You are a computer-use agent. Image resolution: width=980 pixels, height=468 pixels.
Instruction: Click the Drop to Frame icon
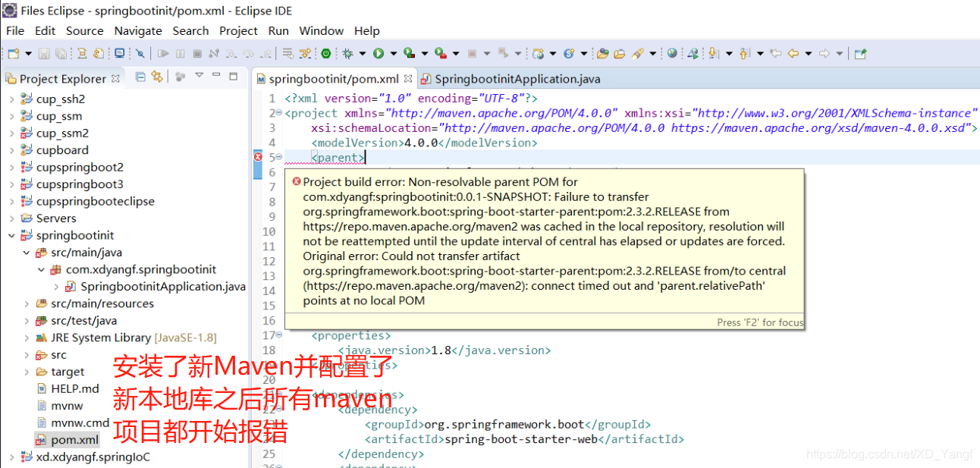point(288,54)
